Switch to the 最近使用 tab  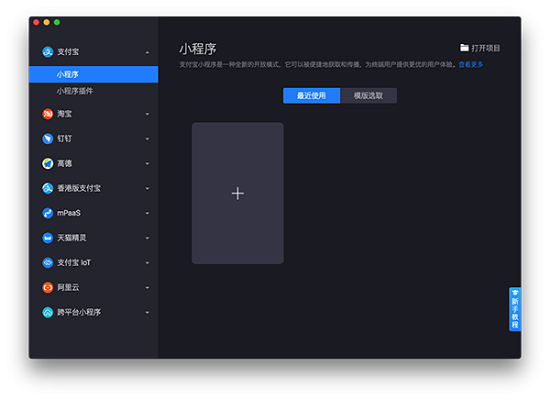311,95
